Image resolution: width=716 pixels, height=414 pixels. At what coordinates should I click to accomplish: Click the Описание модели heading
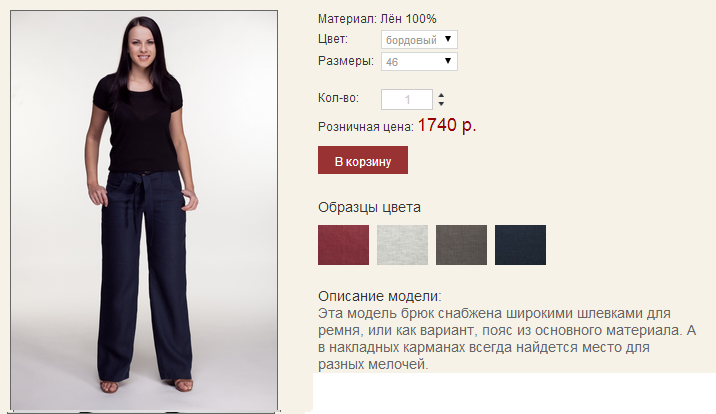coord(379,296)
